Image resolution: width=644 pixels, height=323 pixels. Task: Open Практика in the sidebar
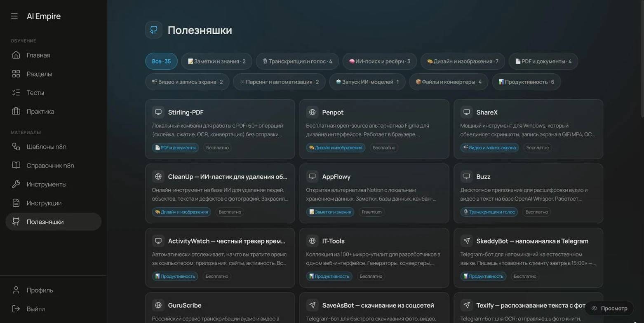tap(53, 112)
